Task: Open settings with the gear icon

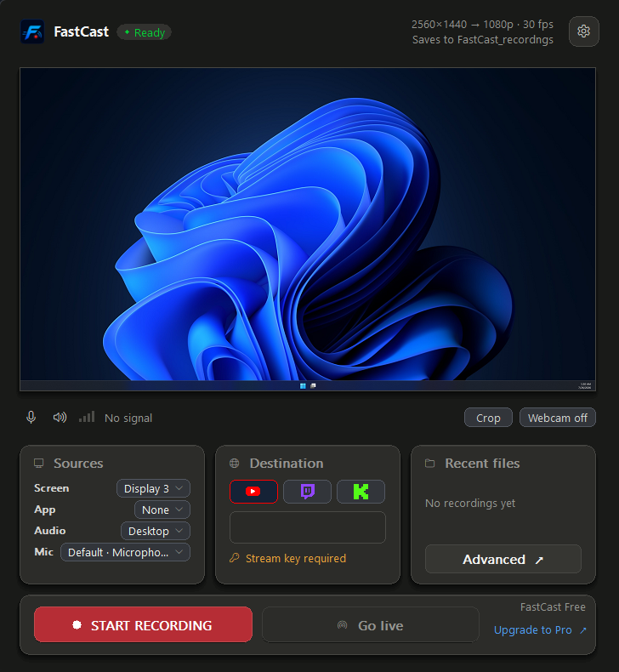Action: click(583, 31)
